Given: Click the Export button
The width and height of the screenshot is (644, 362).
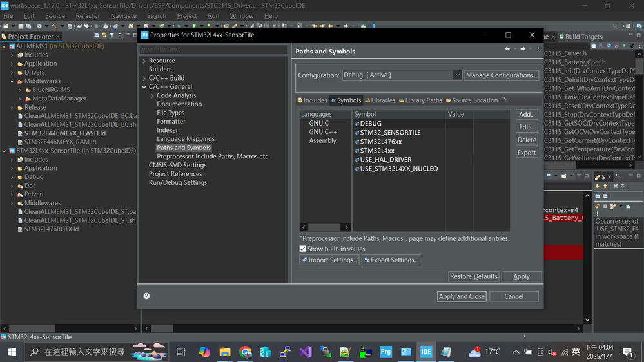Looking at the screenshot, I should tap(527, 153).
